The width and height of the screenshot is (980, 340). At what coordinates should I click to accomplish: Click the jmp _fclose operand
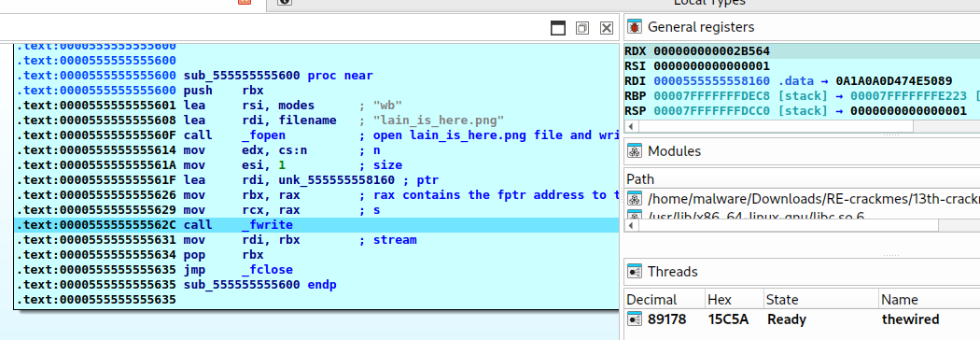click(268, 270)
